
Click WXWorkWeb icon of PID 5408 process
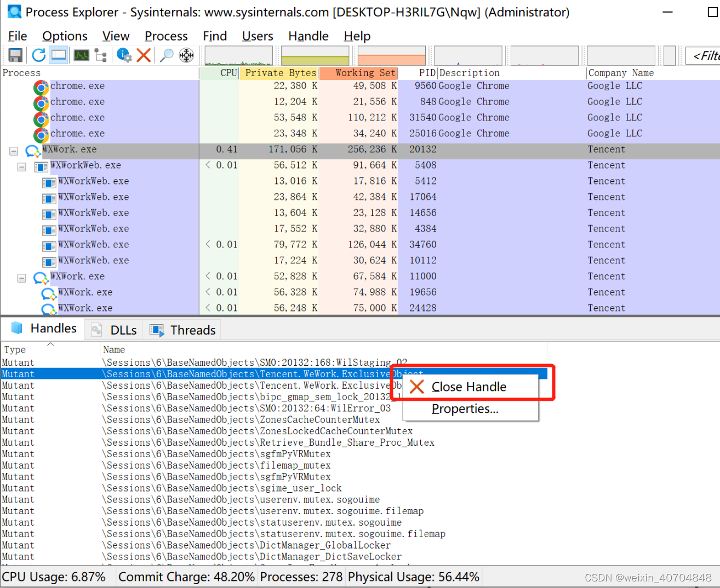[41, 166]
